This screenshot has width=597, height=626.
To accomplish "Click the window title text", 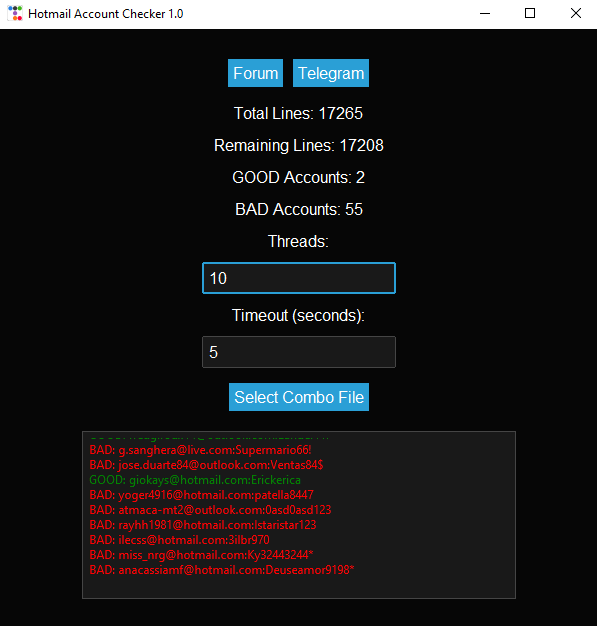I will [106, 14].
